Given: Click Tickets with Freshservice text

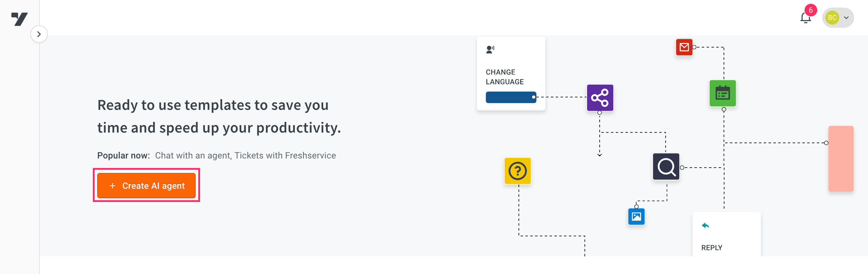Looking at the screenshot, I should [x=285, y=155].
